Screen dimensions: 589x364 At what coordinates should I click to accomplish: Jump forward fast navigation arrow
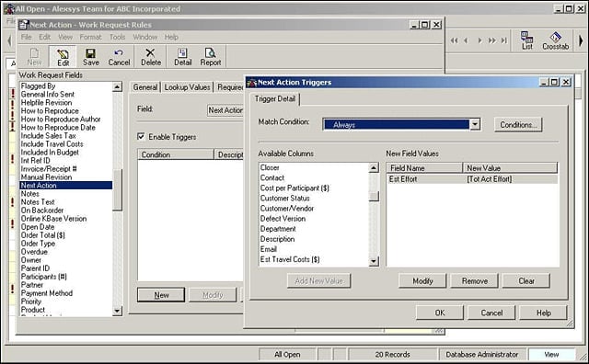click(491, 40)
